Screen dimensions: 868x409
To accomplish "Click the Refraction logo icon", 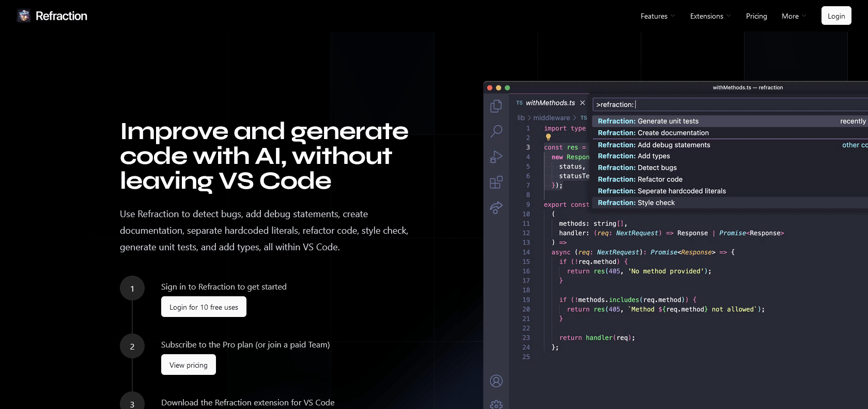I will click(x=24, y=16).
